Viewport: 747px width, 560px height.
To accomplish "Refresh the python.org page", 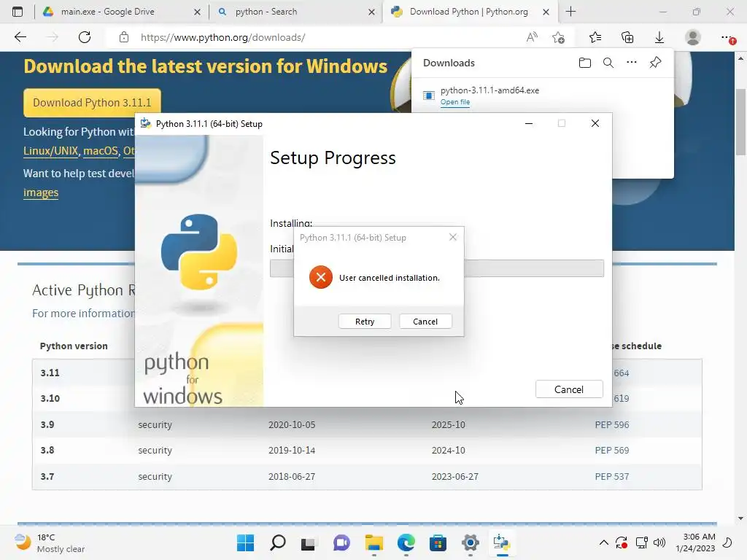I will (x=85, y=37).
